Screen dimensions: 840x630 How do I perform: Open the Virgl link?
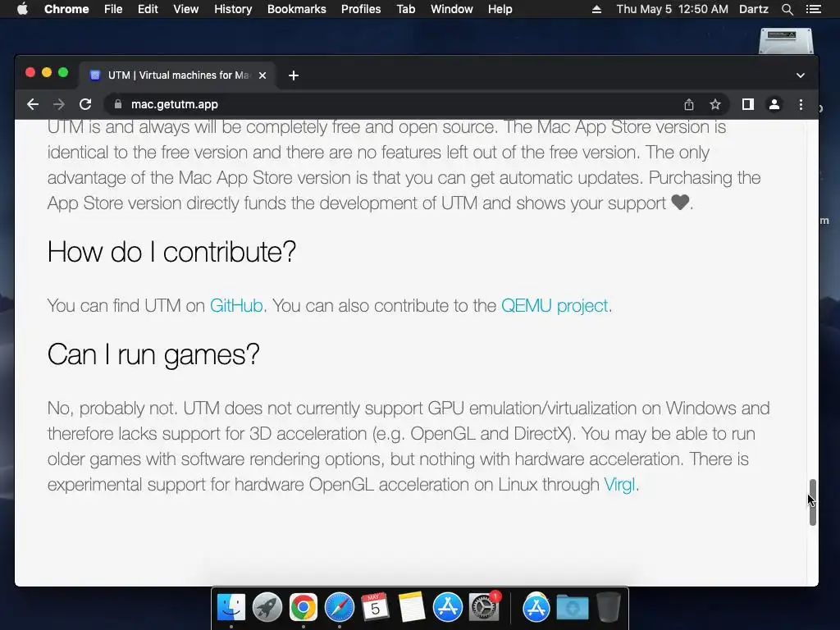coord(619,484)
